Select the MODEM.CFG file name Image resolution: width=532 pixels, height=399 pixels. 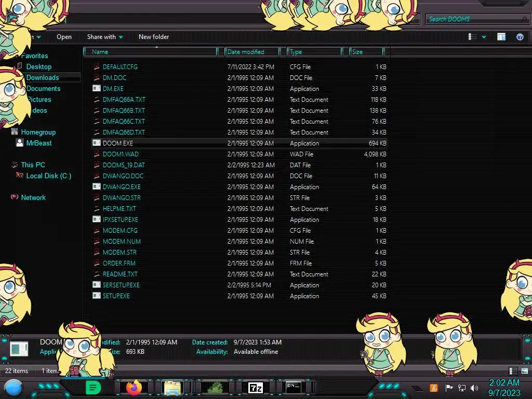(120, 230)
